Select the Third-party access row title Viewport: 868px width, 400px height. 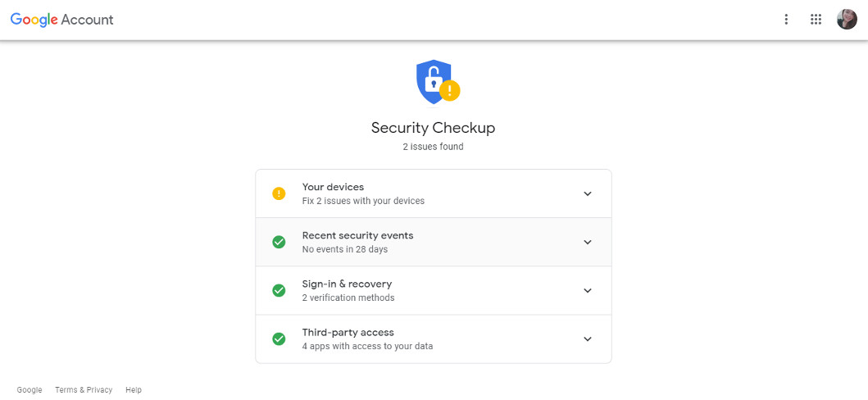click(x=348, y=333)
